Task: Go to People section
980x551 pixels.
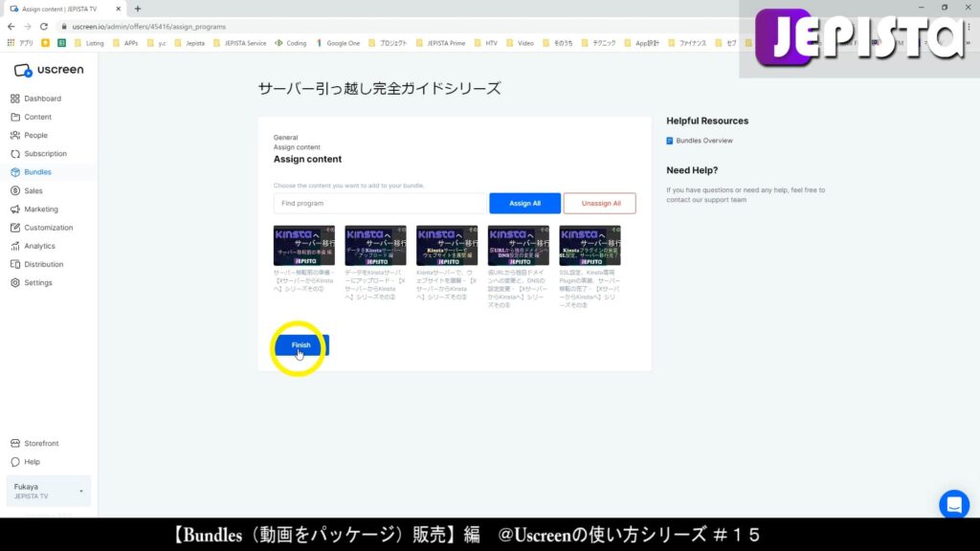Action: coord(35,135)
